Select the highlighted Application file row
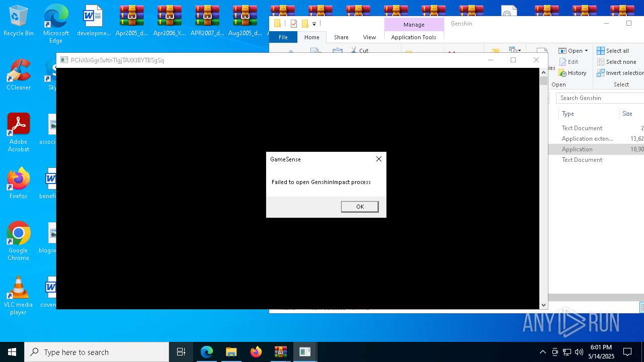The height and width of the screenshot is (362, 644). (596, 149)
